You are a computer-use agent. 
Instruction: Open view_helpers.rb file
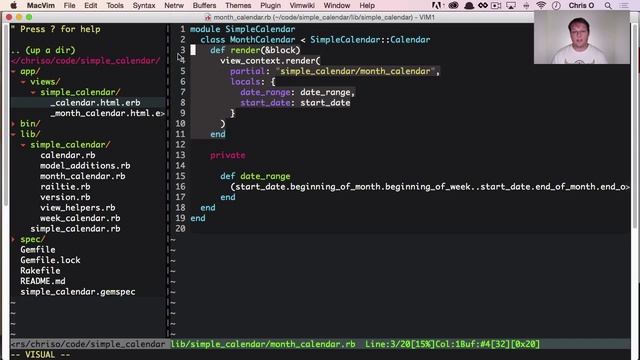tap(78, 208)
